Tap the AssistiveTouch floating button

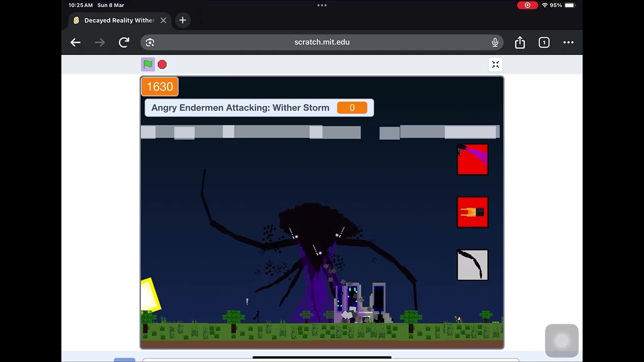coord(562,341)
